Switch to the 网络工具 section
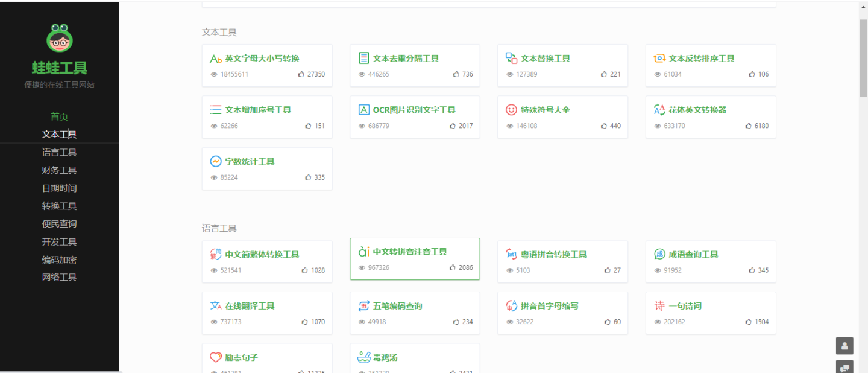The height and width of the screenshot is (373, 868). pyautogui.click(x=59, y=276)
